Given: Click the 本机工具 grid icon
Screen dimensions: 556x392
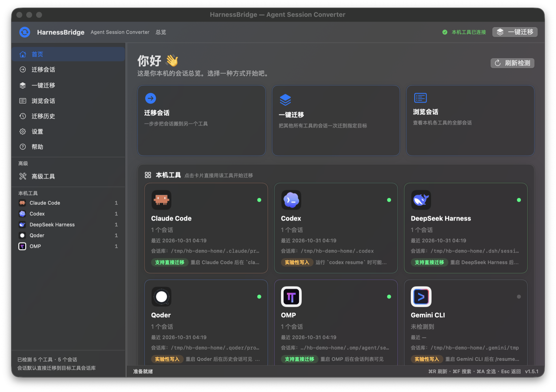Looking at the screenshot, I should [148, 175].
